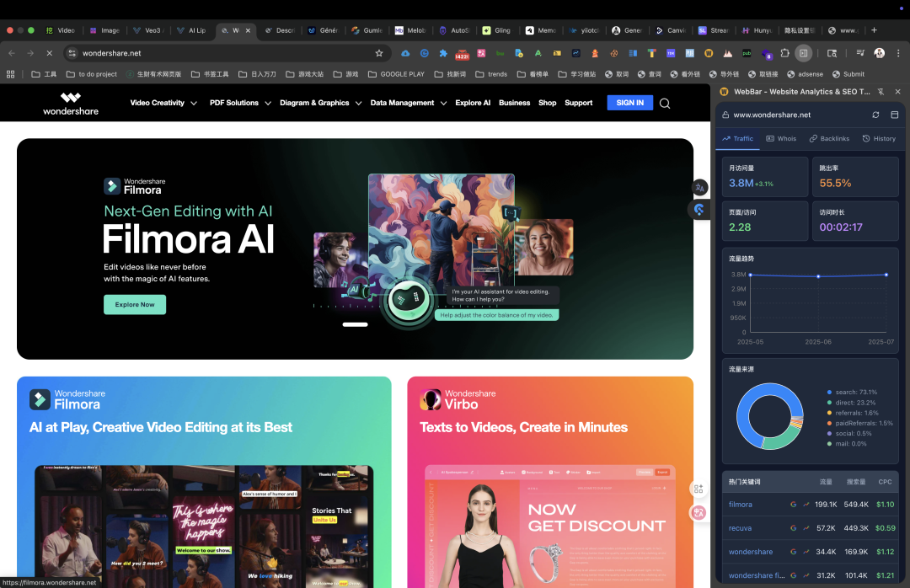Switch to the Traffic tab in WebBar
Viewport: 910px width, 588px height.
click(x=737, y=139)
